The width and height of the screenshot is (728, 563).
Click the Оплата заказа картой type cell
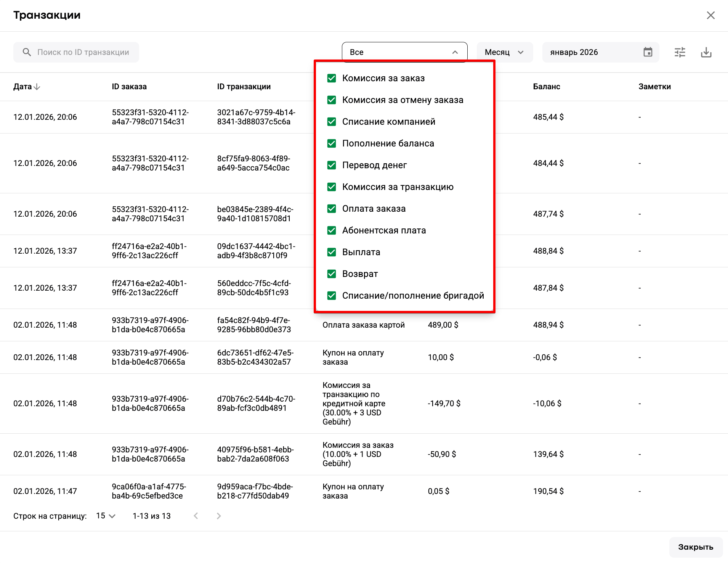(x=364, y=325)
